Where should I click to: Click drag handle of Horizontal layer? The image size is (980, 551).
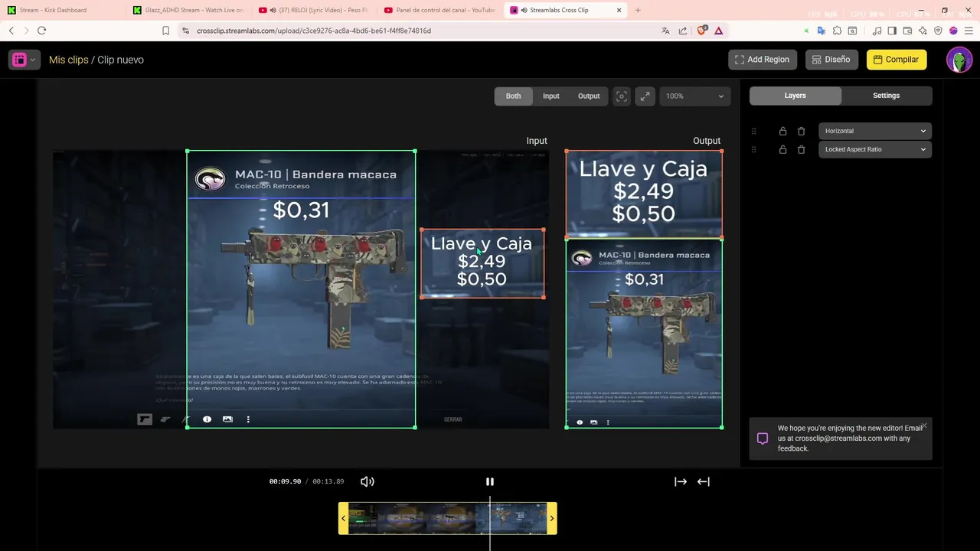coord(753,131)
